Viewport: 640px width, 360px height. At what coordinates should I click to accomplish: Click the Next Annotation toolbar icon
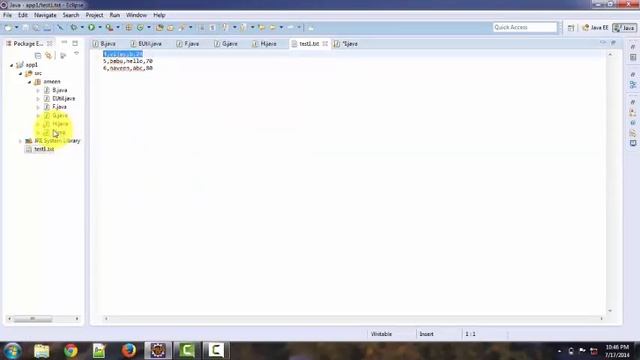click(225, 28)
